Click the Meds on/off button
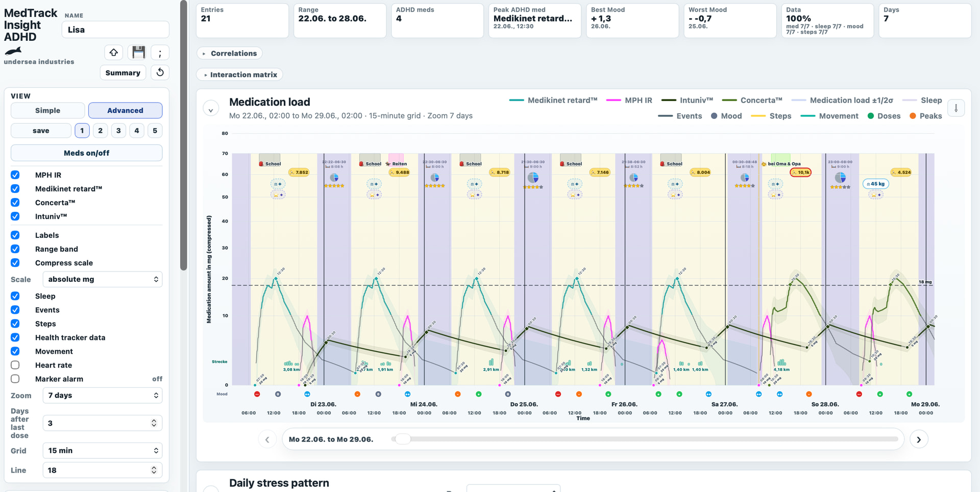This screenshot has width=980, height=492. [87, 153]
